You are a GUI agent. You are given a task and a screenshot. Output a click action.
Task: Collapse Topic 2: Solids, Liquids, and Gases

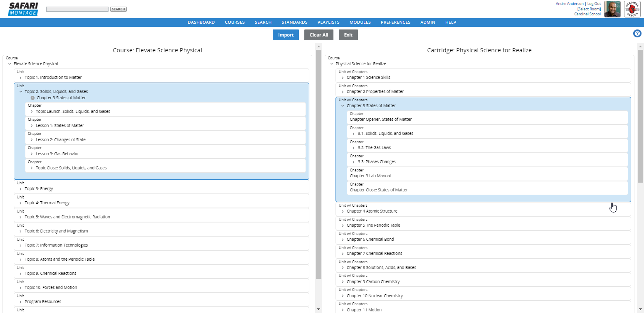[x=21, y=92]
